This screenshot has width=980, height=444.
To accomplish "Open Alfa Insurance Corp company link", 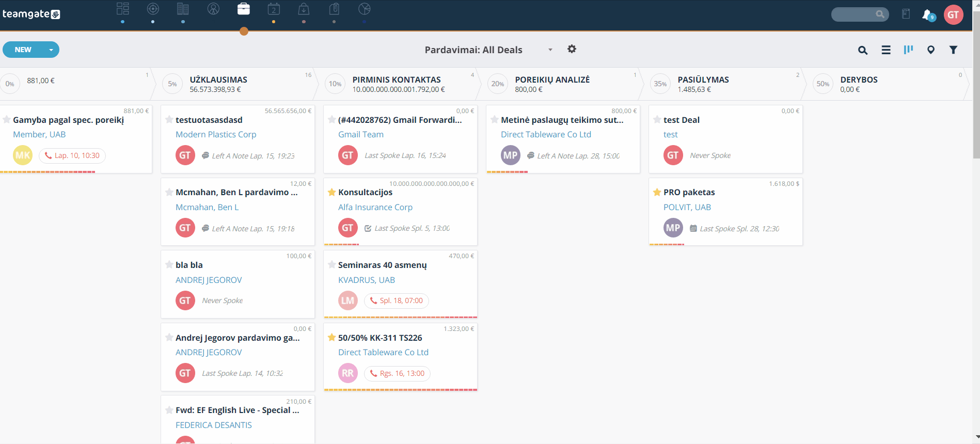I will (x=375, y=207).
